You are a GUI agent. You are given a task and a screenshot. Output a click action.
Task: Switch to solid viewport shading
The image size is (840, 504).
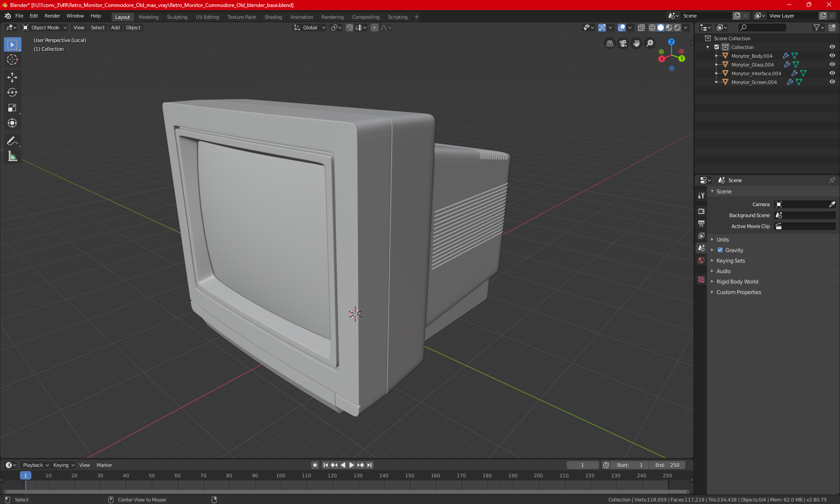pos(661,28)
